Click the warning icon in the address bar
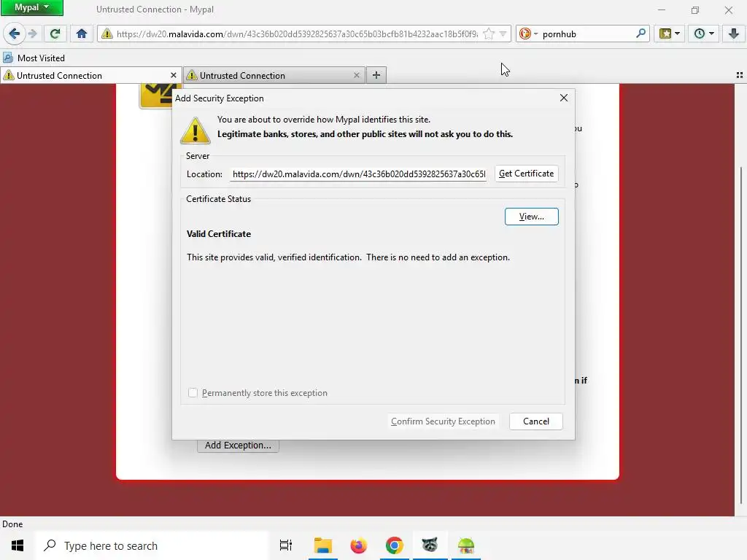 107,34
